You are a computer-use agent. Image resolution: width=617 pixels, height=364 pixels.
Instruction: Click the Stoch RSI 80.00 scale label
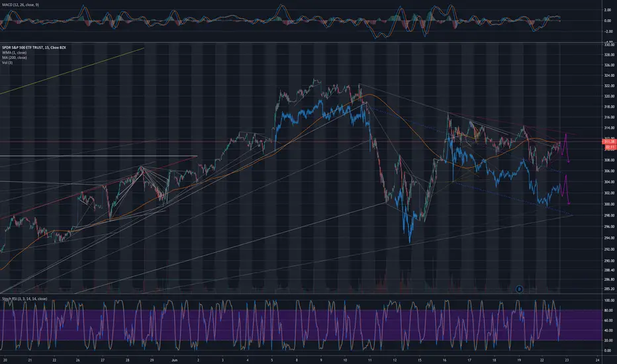point(608,310)
